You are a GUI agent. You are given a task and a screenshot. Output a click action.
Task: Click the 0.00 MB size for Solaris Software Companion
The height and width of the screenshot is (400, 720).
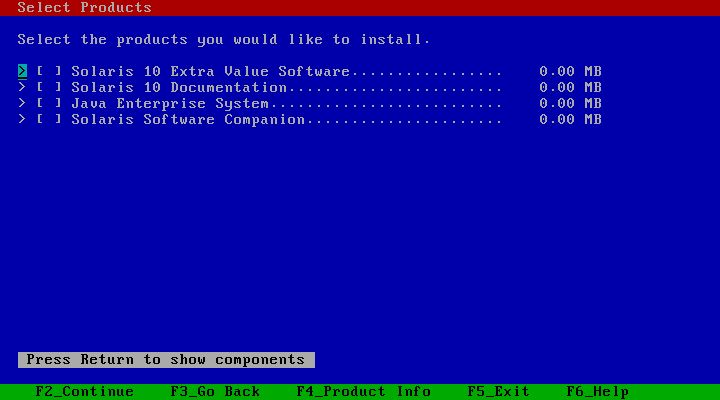point(570,119)
